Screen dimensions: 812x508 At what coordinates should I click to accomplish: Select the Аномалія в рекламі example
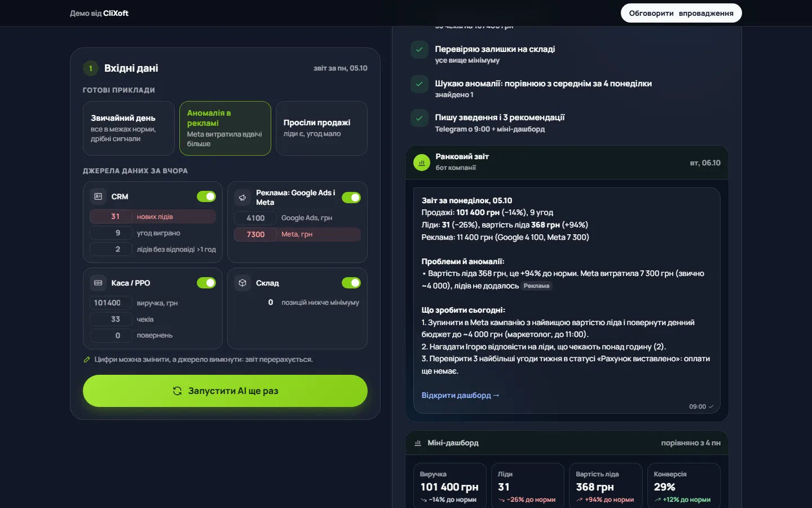click(x=225, y=128)
